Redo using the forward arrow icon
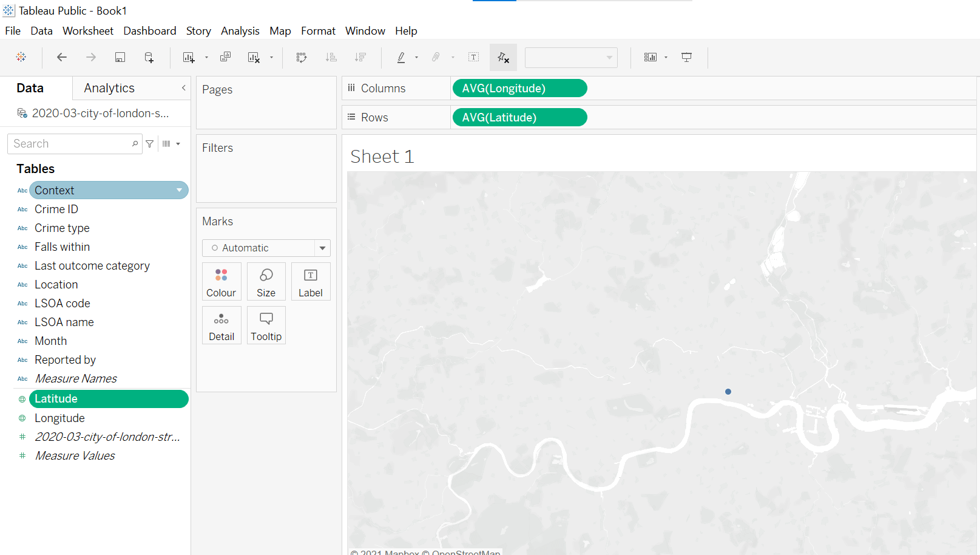The image size is (980, 555). [x=91, y=57]
